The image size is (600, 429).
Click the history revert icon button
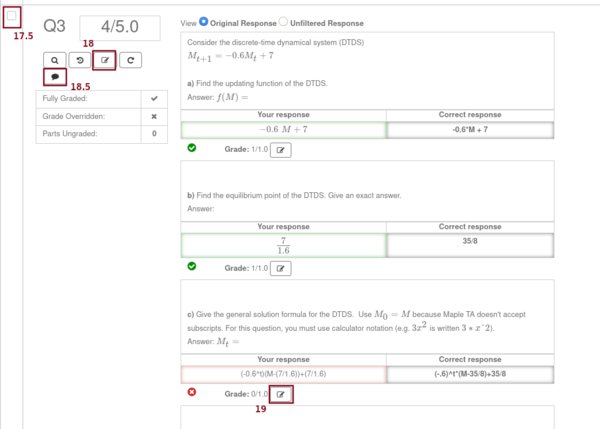78,60
